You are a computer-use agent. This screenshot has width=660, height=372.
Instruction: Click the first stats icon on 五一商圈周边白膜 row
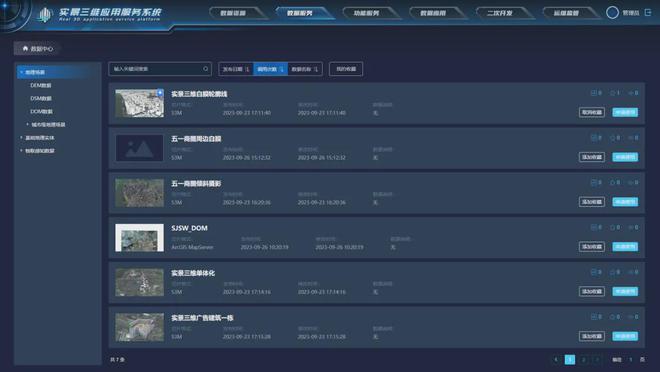tap(594, 138)
